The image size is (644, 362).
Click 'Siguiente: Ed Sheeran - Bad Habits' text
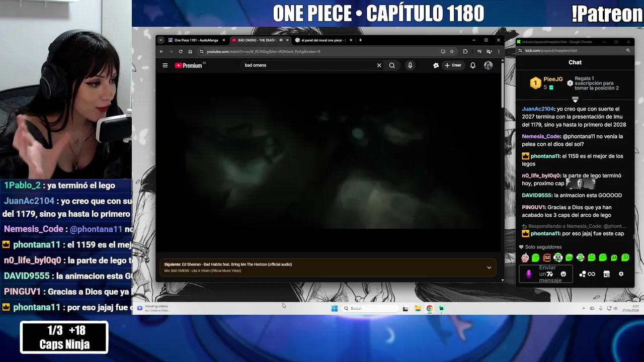coord(228,264)
